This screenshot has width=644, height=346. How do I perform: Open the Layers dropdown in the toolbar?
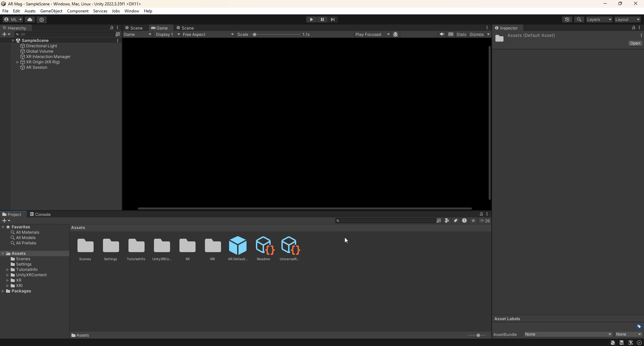pyautogui.click(x=599, y=19)
